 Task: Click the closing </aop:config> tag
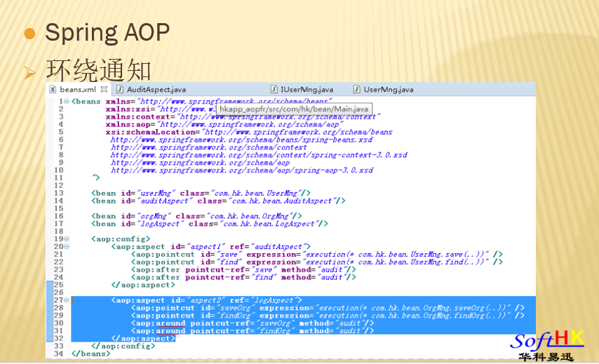pos(123,346)
